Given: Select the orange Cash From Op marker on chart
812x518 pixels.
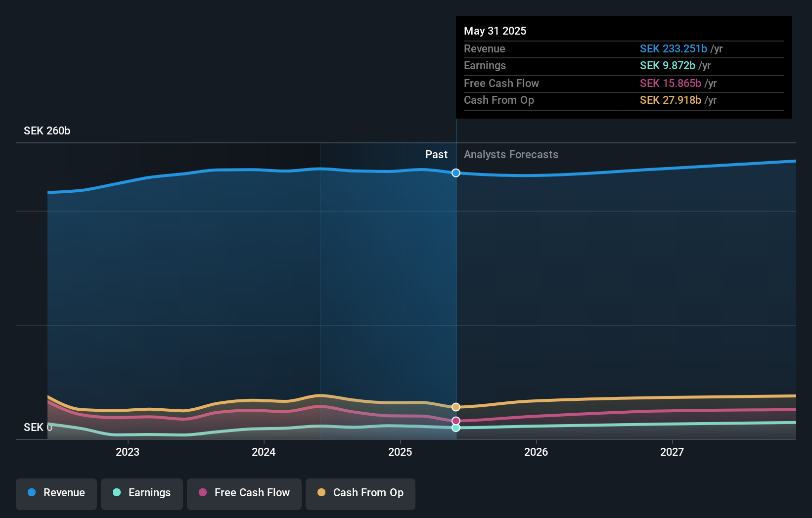Looking at the screenshot, I should tap(455, 407).
